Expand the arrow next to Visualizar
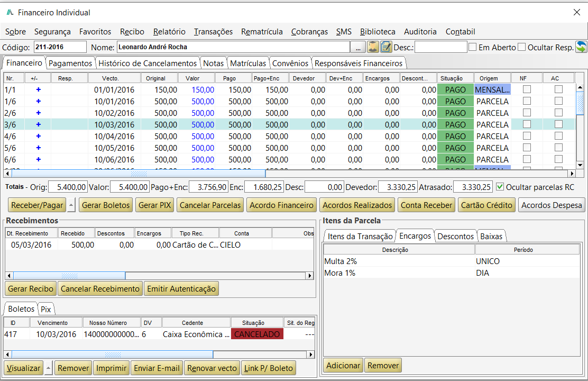Screen dimensions: 588x381 click(x=48, y=368)
